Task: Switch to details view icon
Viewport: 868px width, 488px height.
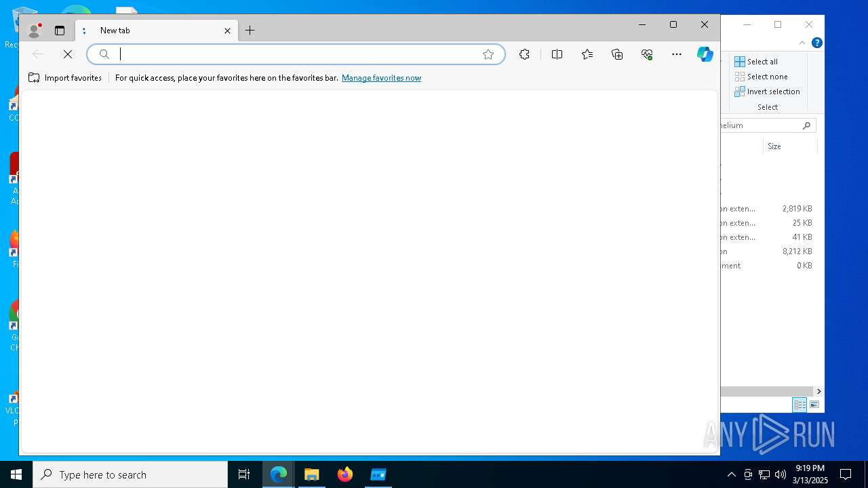Action: pyautogui.click(x=800, y=405)
